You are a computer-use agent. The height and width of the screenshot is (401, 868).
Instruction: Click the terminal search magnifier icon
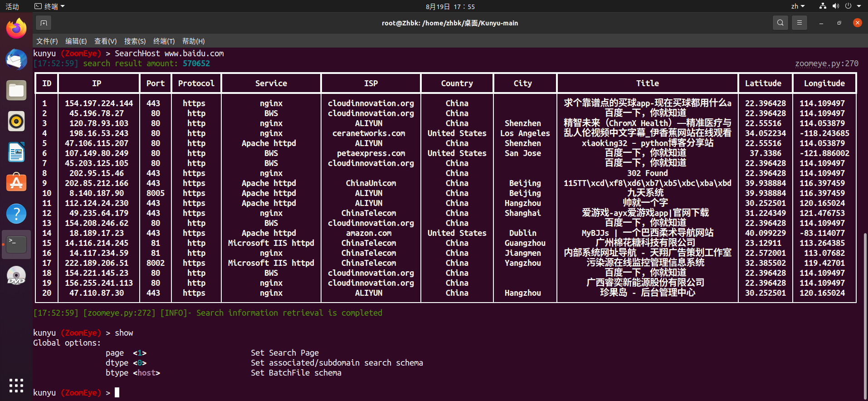click(780, 23)
